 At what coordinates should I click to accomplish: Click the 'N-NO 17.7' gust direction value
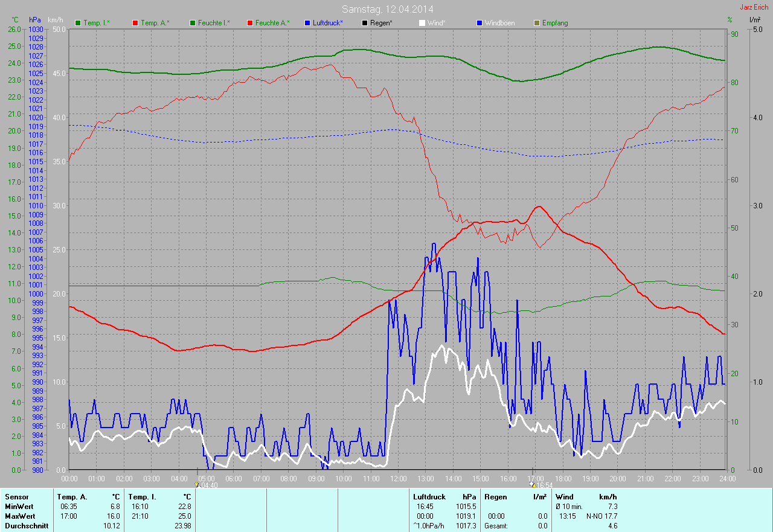(602, 516)
